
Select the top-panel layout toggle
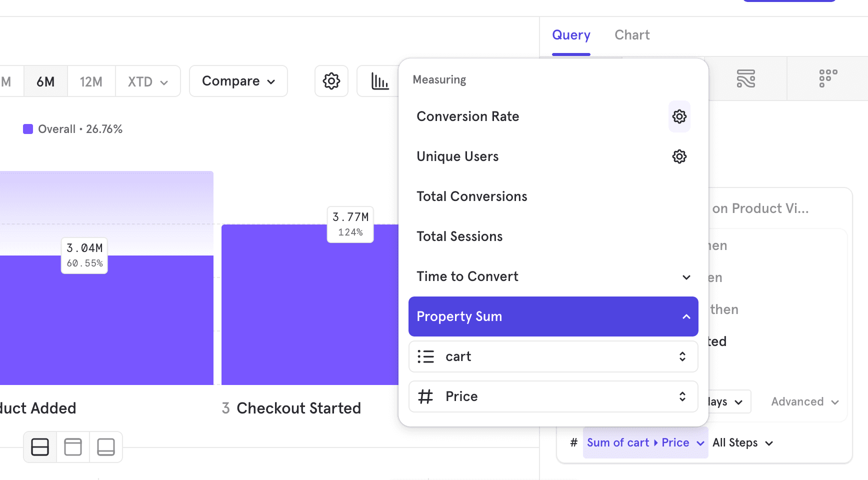72,446
